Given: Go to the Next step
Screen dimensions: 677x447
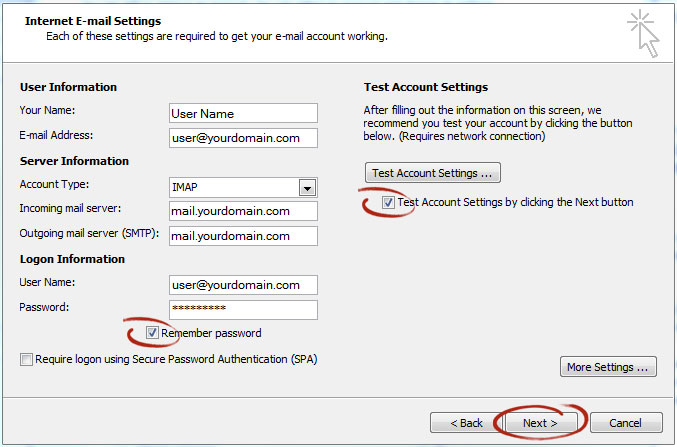Looking at the screenshot, I should coord(540,423).
